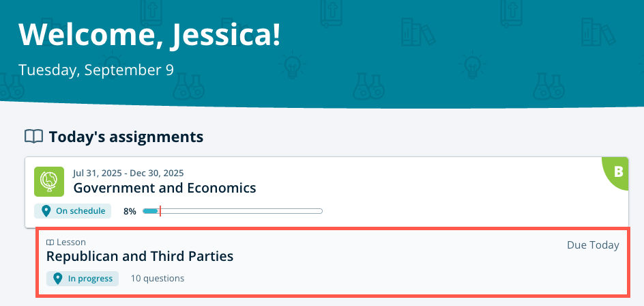This screenshot has width=644, height=306.
Task: Click the green Government and Economics globe icon
Action: tap(49, 182)
